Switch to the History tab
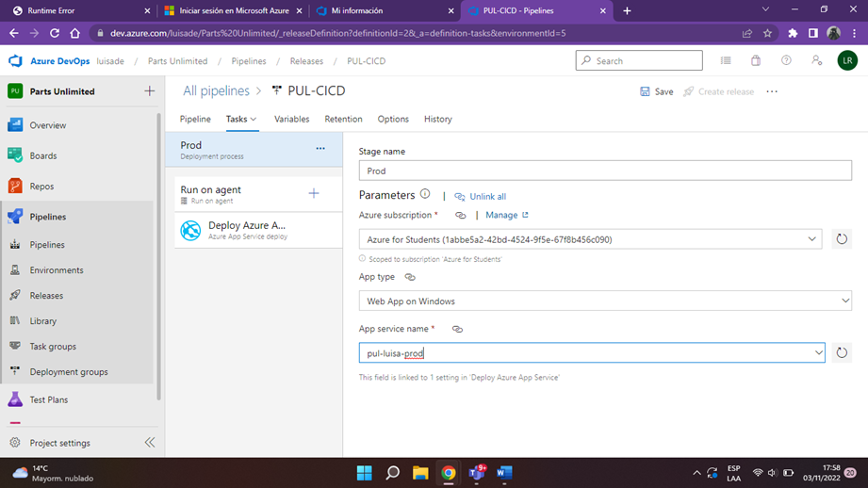The height and width of the screenshot is (488, 868). 438,119
